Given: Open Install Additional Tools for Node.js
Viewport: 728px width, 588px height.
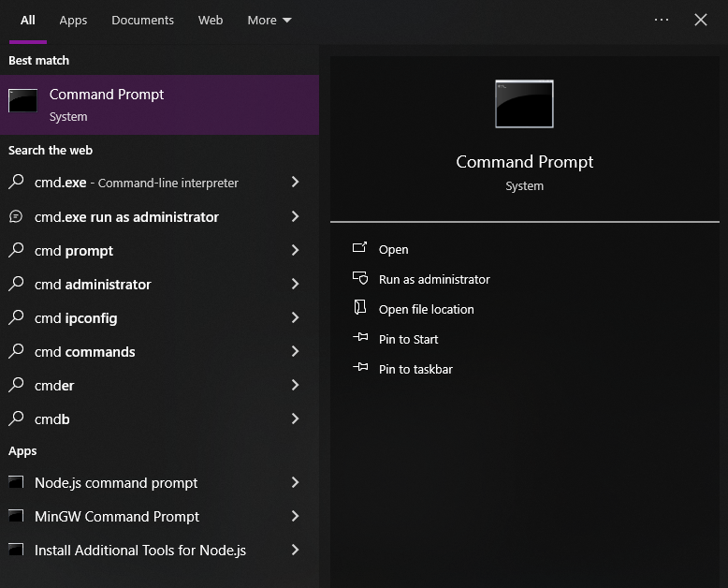Looking at the screenshot, I should [x=159, y=551].
